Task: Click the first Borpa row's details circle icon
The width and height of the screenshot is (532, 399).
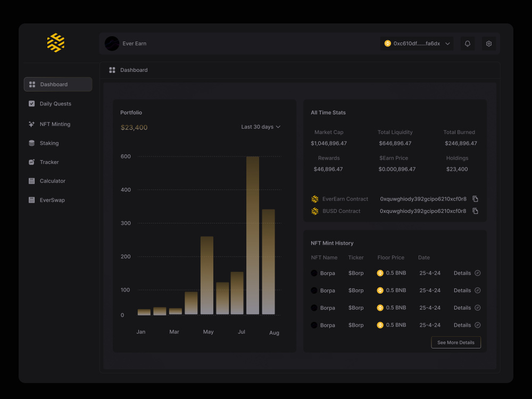Action: (x=477, y=273)
